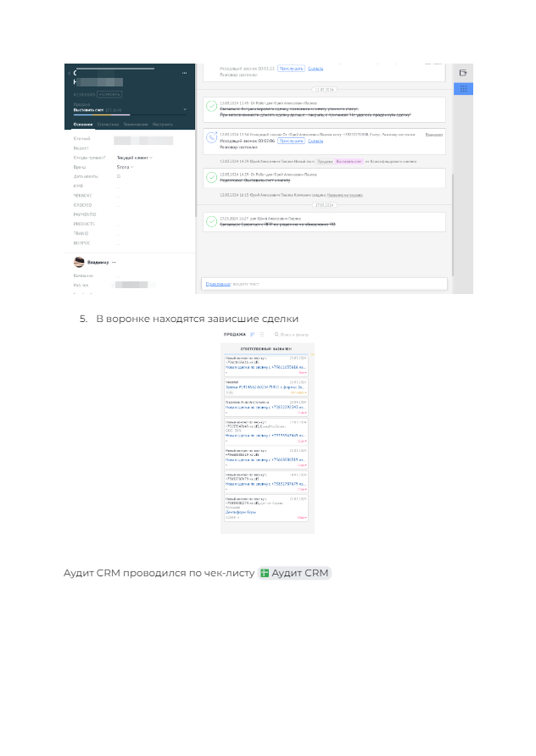Open the Текущий клиент dropdown
Viewport: 536px width, 756px height.
(135, 158)
